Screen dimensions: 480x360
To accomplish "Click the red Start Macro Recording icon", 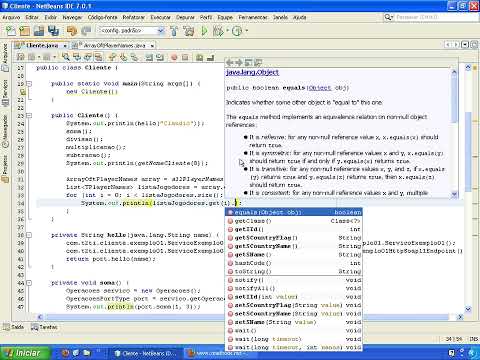I will (x=174, y=57).
